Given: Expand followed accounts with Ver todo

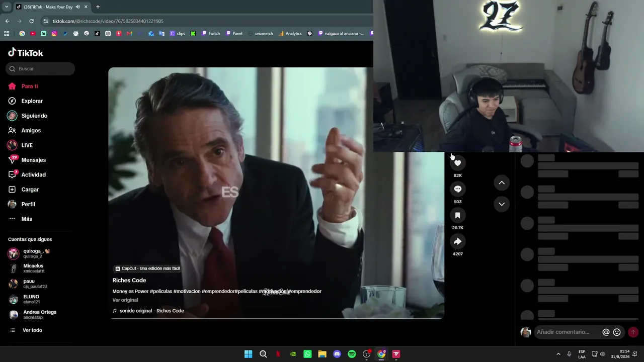Looking at the screenshot, I should pyautogui.click(x=32, y=330).
